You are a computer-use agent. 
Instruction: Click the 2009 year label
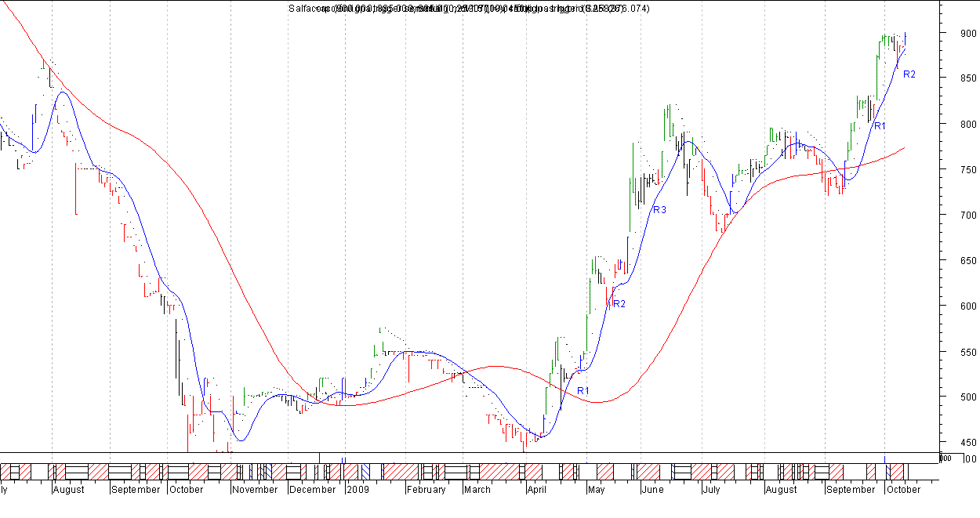click(x=357, y=490)
